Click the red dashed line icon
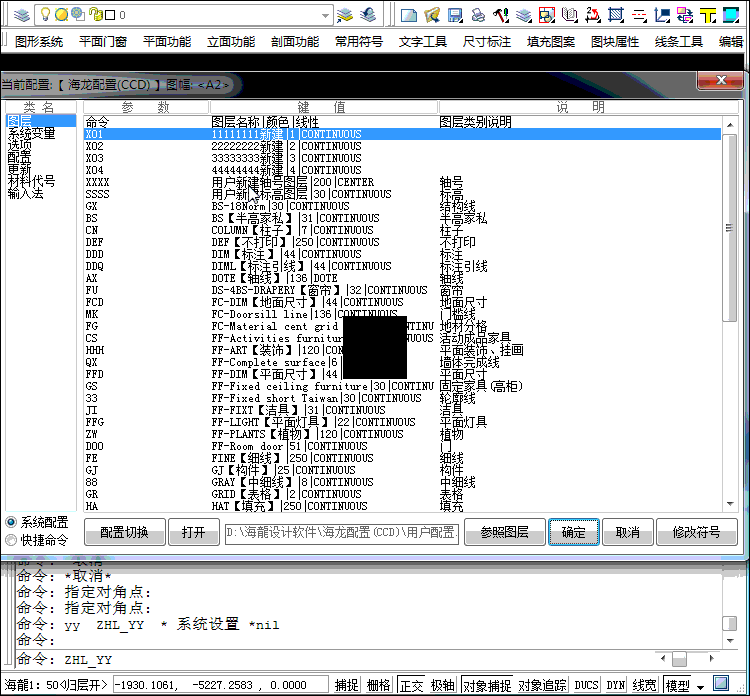The image size is (750, 696). coord(639,16)
